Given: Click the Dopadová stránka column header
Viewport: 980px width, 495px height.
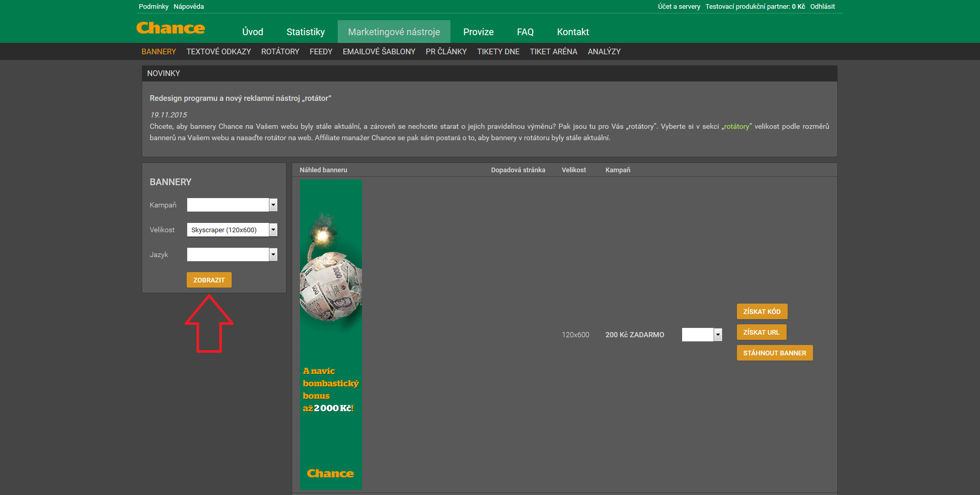Looking at the screenshot, I should [x=518, y=170].
